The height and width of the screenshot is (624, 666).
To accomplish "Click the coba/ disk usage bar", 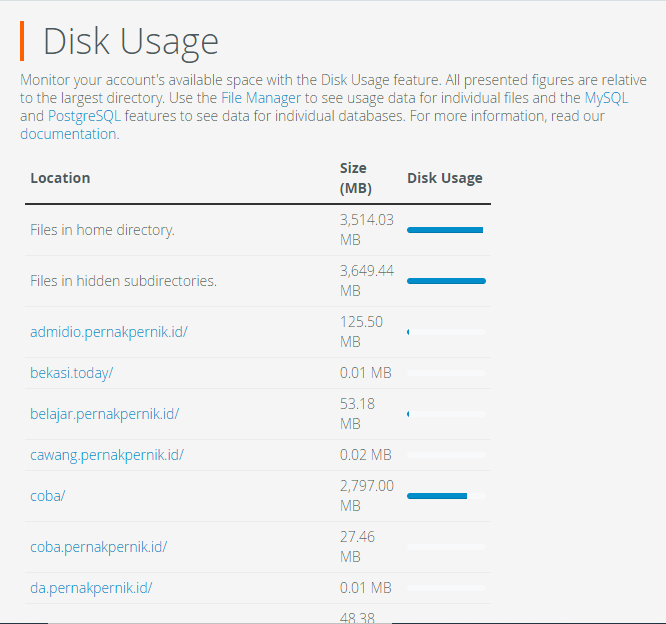I will click(x=438, y=496).
